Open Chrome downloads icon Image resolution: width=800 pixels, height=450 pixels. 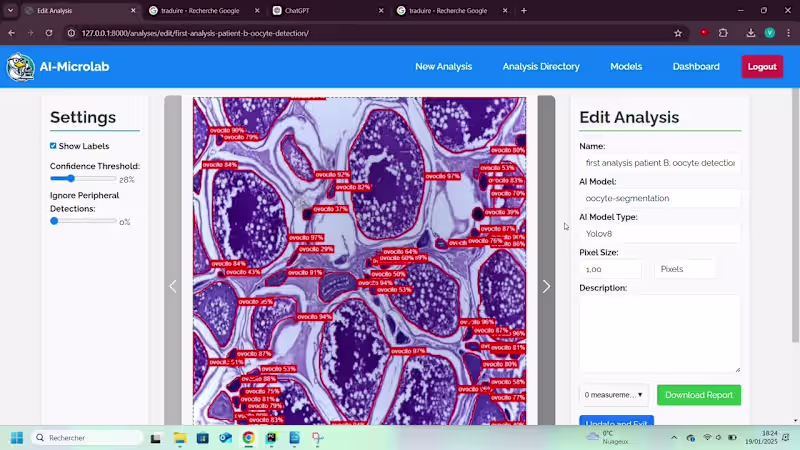click(x=750, y=33)
